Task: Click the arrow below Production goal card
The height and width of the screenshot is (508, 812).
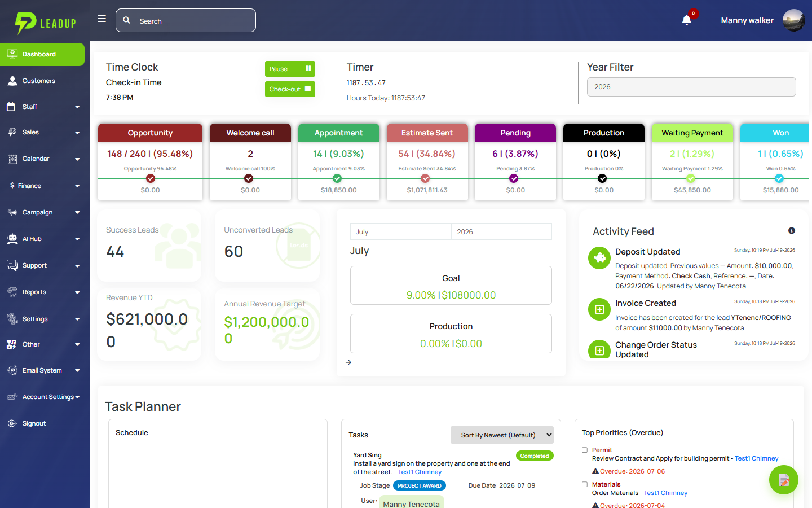Action: coord(348,362)
